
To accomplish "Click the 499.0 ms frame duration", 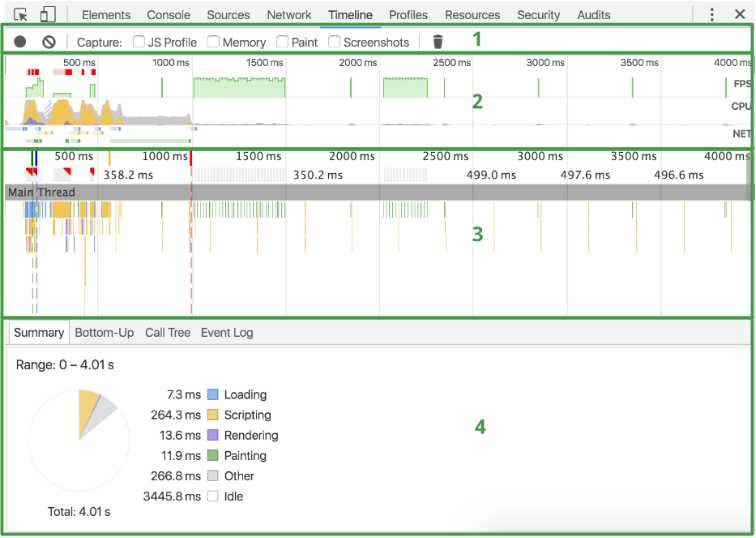I will tap(491, 175).
